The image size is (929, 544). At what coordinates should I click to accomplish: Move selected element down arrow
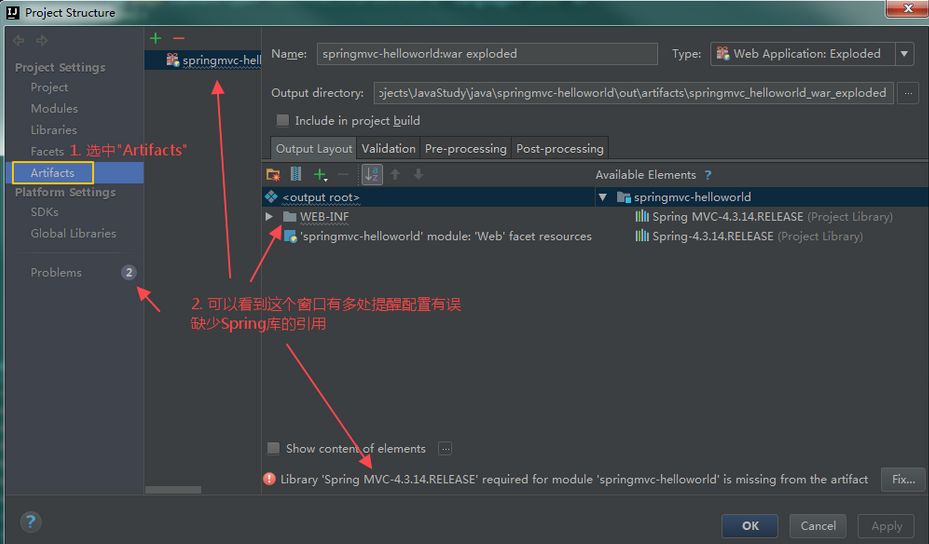418,174
